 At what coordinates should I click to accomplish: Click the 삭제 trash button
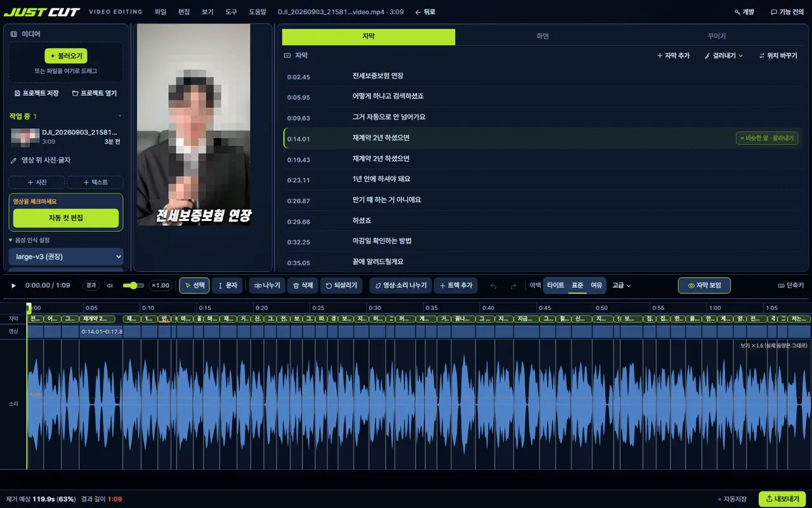tap(303, 286)
